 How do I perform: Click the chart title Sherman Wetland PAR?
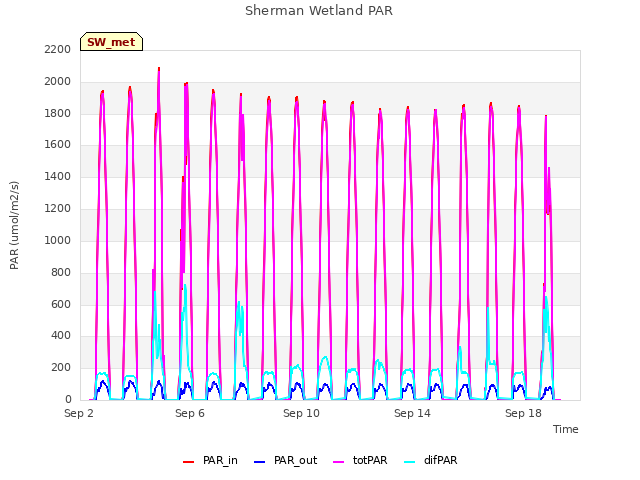click(x=319, y=10)
